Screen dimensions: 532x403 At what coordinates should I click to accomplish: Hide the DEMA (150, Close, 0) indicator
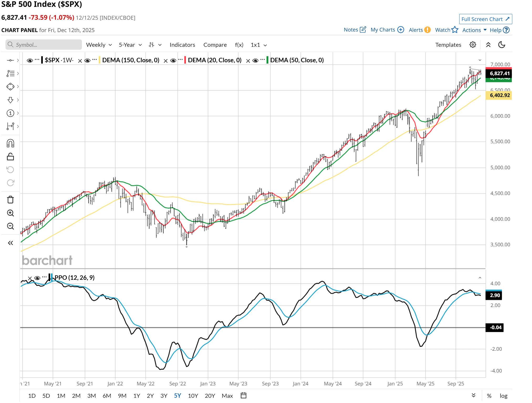tap(87, 60)
